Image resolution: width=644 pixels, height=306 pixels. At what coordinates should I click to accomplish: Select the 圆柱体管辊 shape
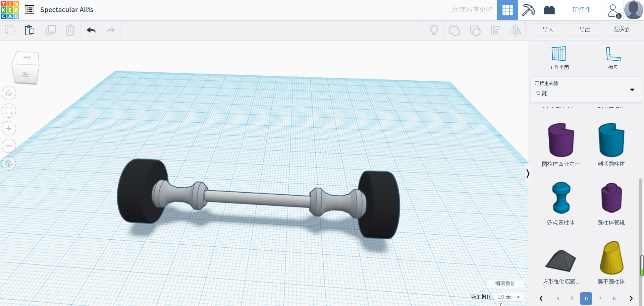[611, 203]
